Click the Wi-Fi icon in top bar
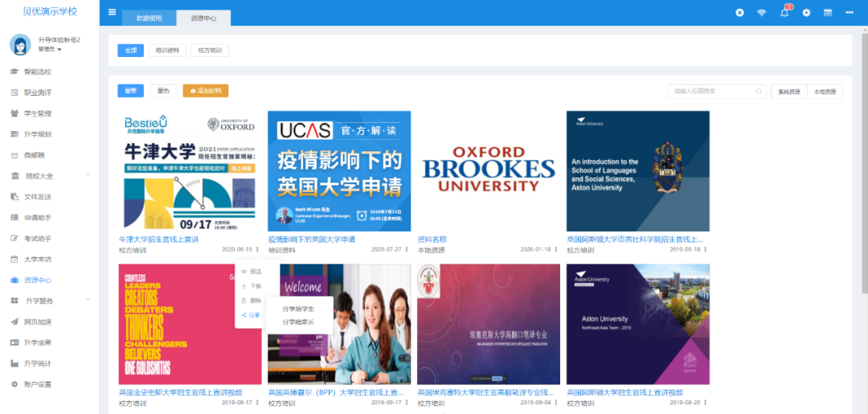This screenshot has height=414, width=868. [x=762, y=13]
